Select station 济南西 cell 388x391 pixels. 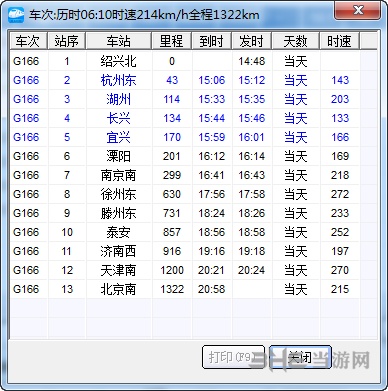[119, 251]
